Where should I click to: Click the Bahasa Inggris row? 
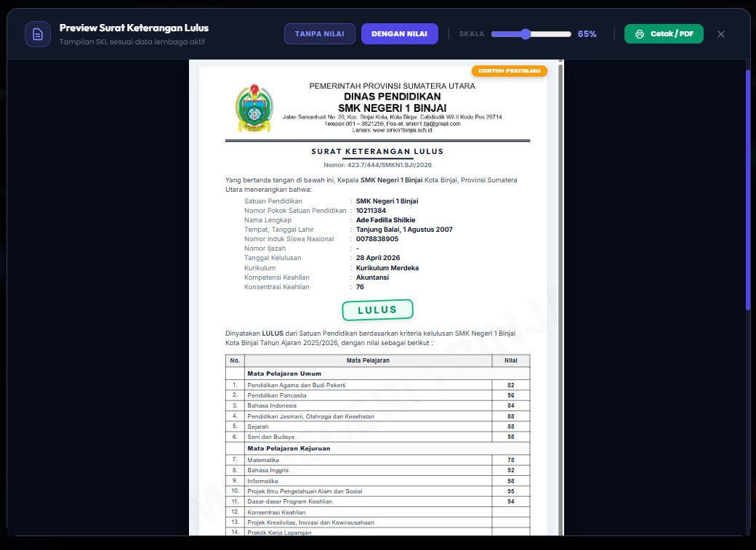pos(377,471)
